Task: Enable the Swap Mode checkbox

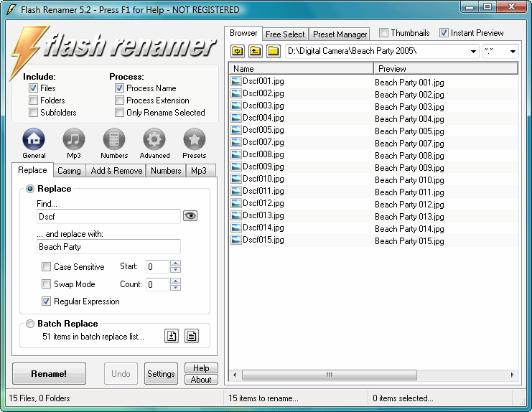Action: pyautogui.click(x=46, y=284)
